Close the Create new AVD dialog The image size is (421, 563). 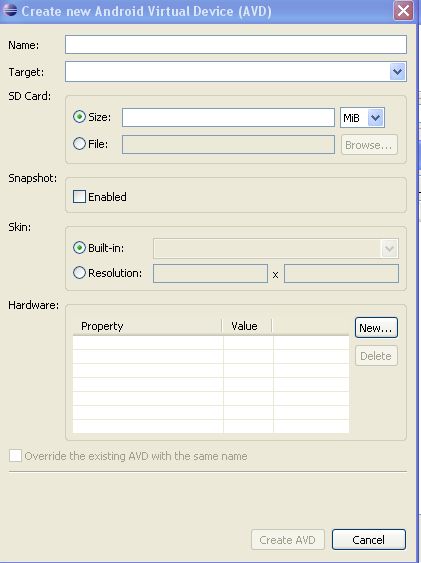403,10
